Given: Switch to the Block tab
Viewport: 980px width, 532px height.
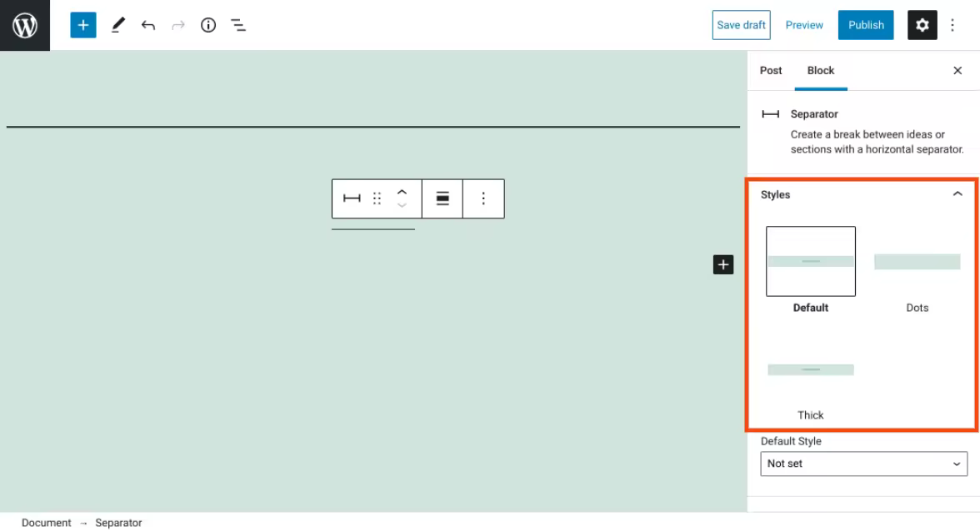Looking at the screenshot, I should click(821, 71).
